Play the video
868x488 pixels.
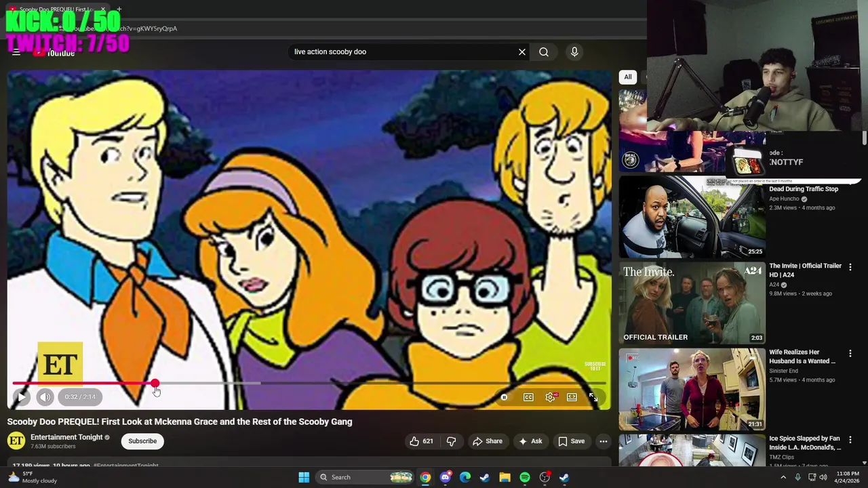point(22,397)
